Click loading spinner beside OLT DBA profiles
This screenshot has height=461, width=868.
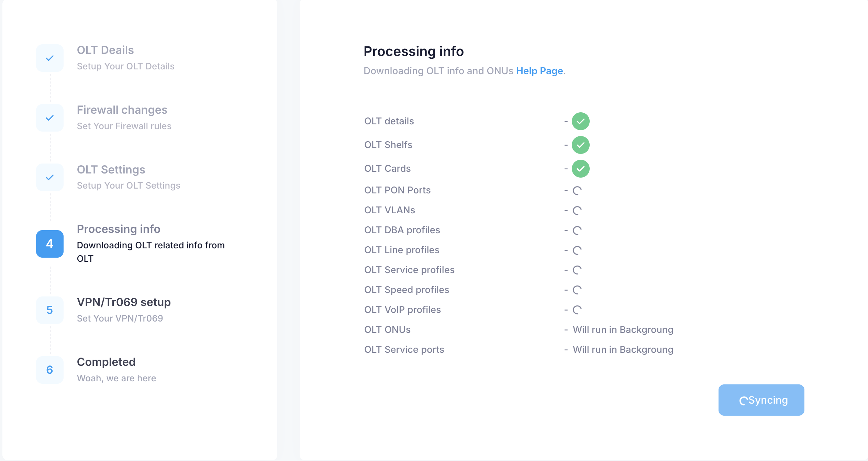pos(577,230)
